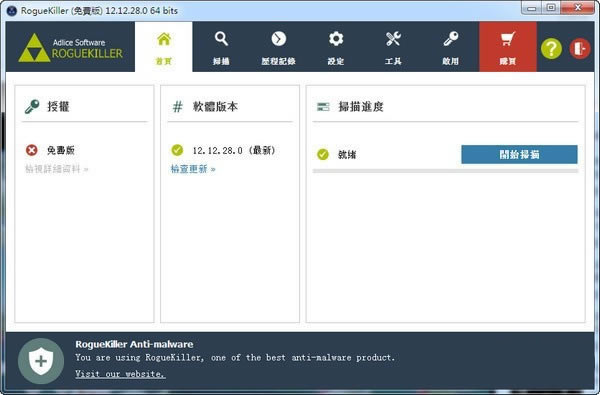Minimize the RogueKiller window

(x=532, y=8)
